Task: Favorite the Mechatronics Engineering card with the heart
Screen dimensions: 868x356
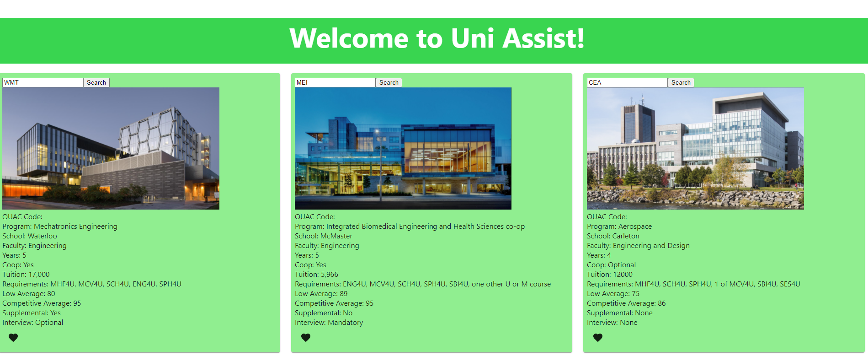Action: click(x=13, y=338)
